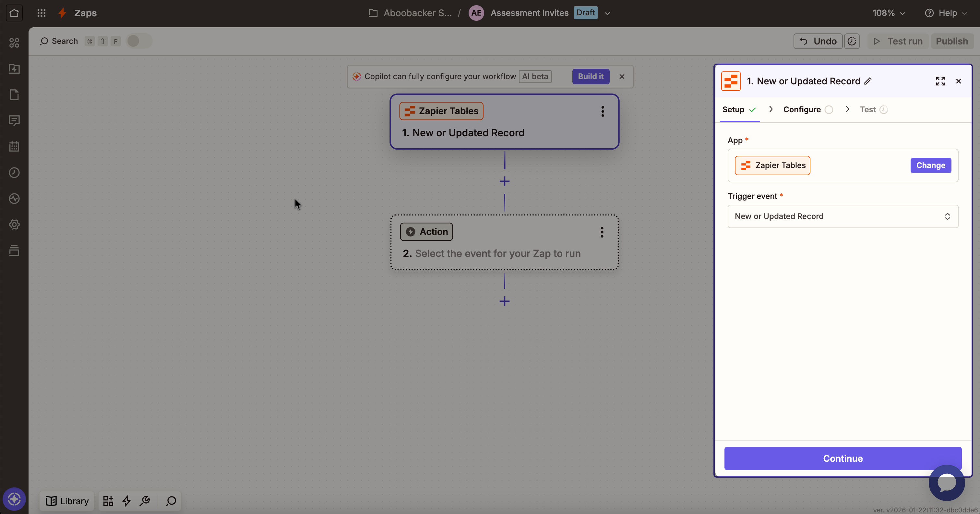Open the chat support bubble
980x514 pixels.
[x=947, y=483]
